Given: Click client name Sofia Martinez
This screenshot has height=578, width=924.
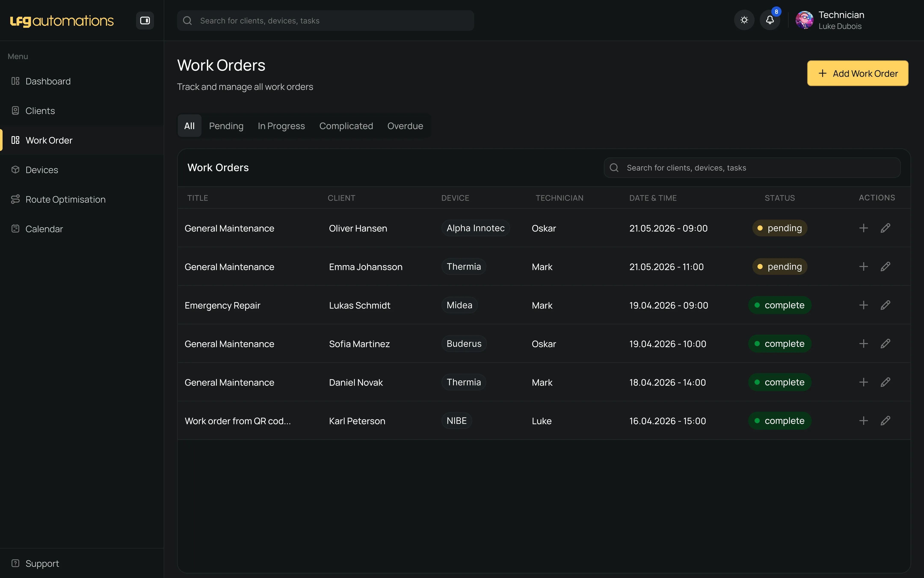Looking at the screenshot, I should tap(359, 344).
